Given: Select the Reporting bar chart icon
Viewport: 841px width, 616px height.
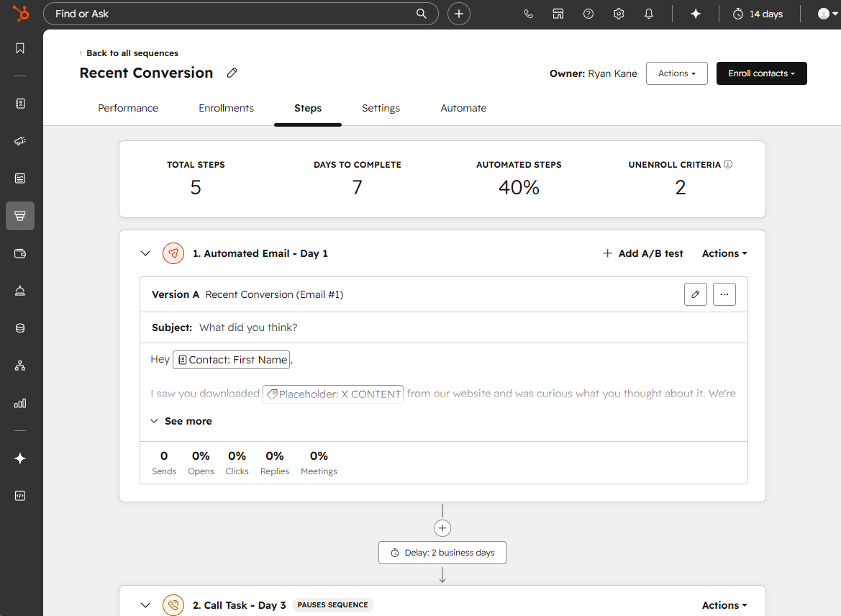Looking at the screenshot, I should click(x=19, y=403).
